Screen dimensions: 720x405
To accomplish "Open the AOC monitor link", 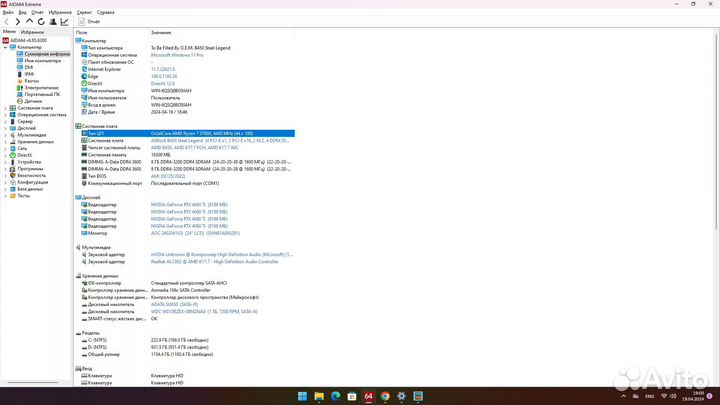I will [195, 233].
